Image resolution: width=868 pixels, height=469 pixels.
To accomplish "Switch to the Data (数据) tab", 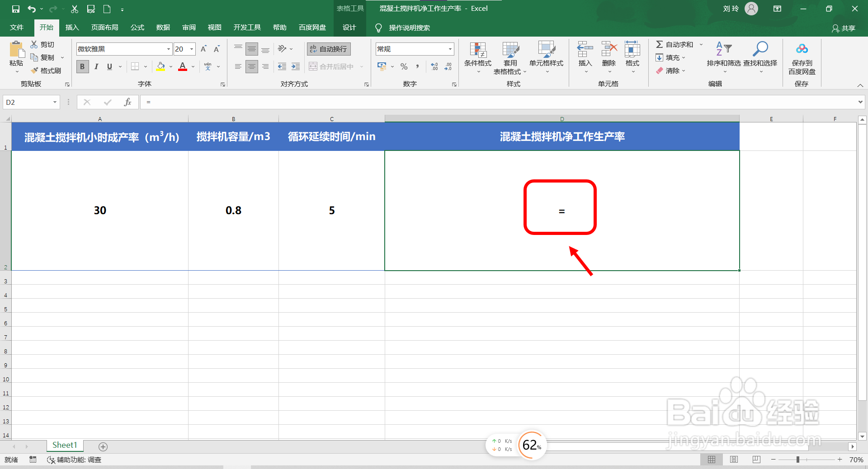I will point(163,28).
